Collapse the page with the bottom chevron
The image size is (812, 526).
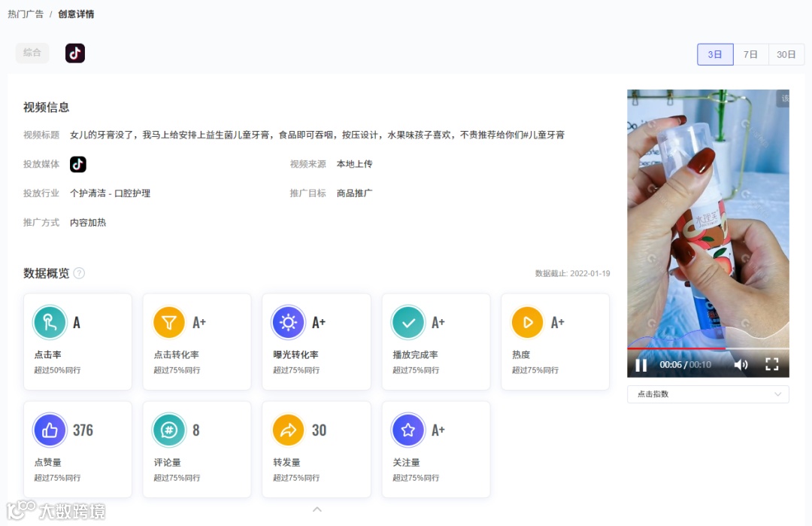tap(317, 509)
